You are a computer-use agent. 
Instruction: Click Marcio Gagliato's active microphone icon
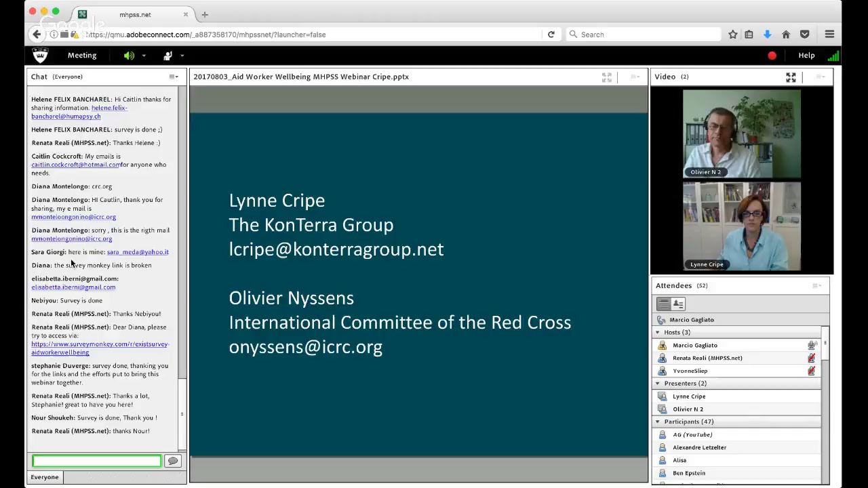[x=812, y=346]
